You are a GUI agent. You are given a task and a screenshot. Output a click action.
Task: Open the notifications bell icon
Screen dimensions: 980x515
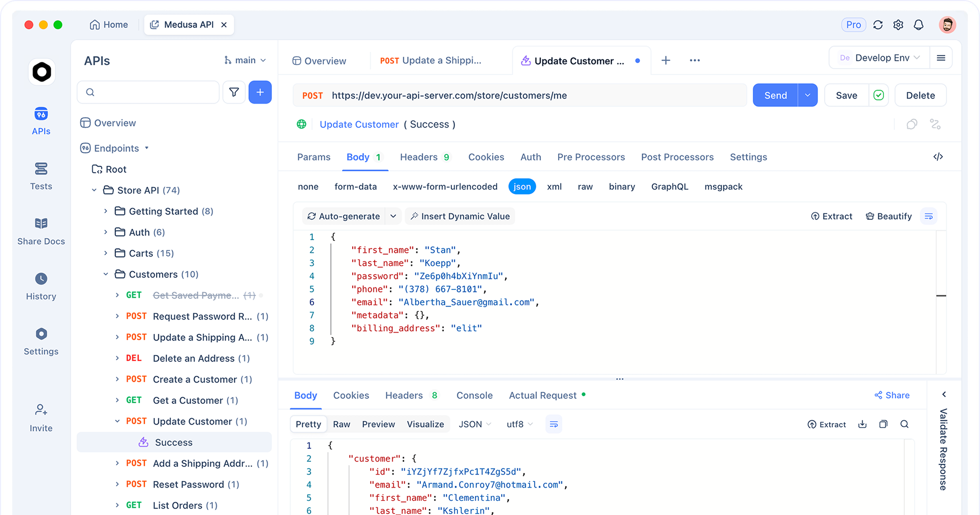(918, 25)
